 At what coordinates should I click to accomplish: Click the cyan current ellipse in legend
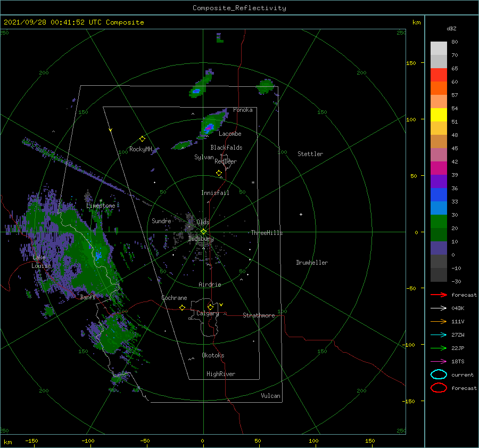pos(439,374)
